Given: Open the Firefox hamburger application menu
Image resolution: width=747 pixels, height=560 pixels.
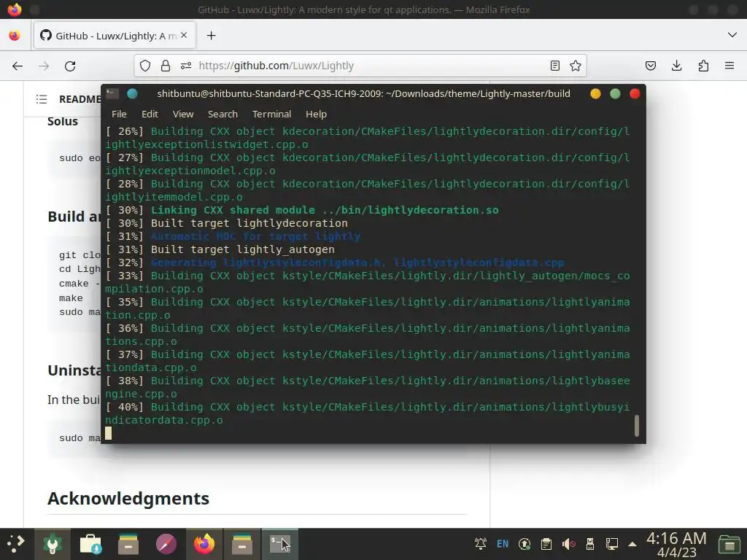Looking at the screenshot, I should 729,66.
